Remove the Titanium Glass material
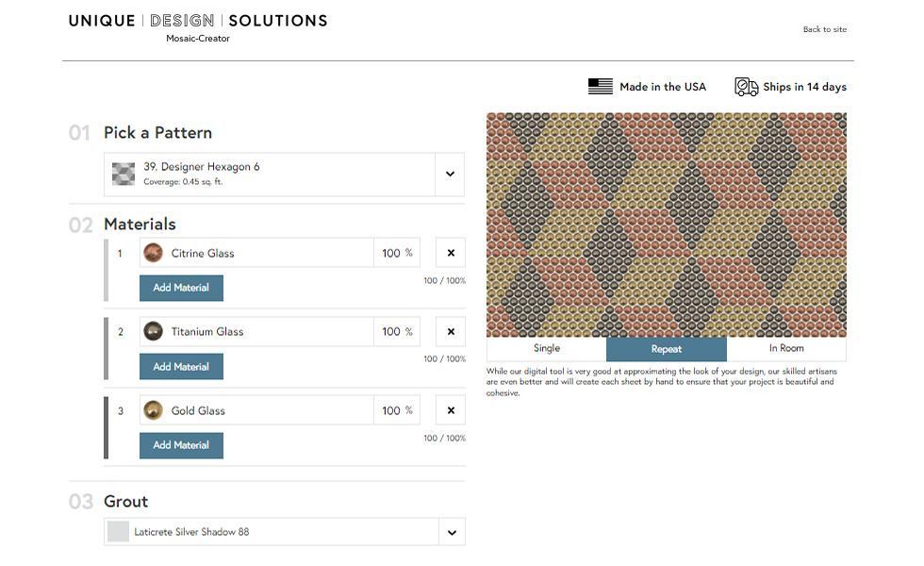 (451, 331)
